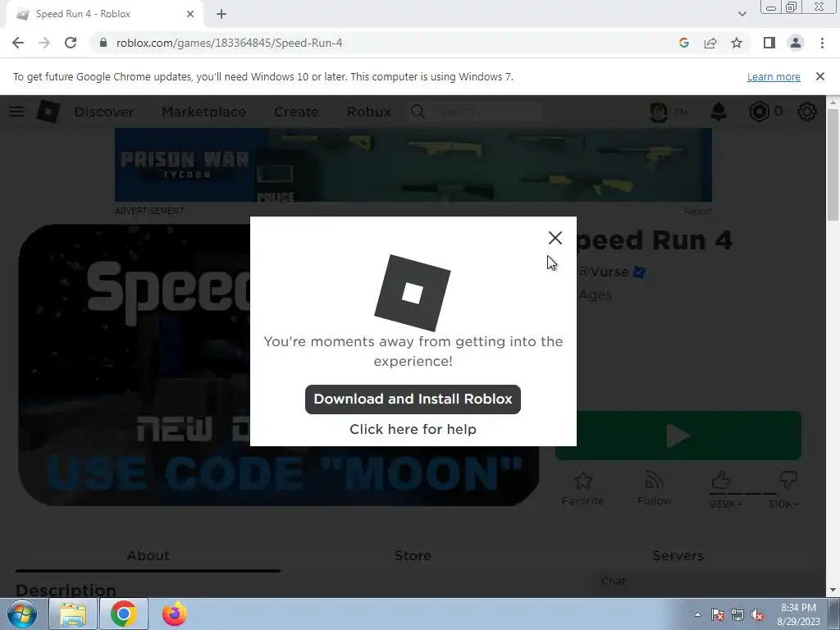Click the thumbs down dislike icon

788,480
